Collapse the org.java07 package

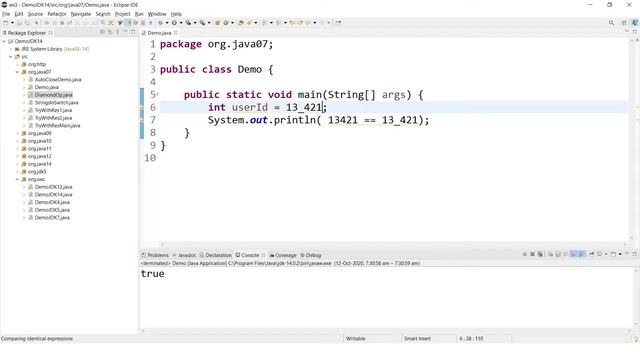click(18, 72)
